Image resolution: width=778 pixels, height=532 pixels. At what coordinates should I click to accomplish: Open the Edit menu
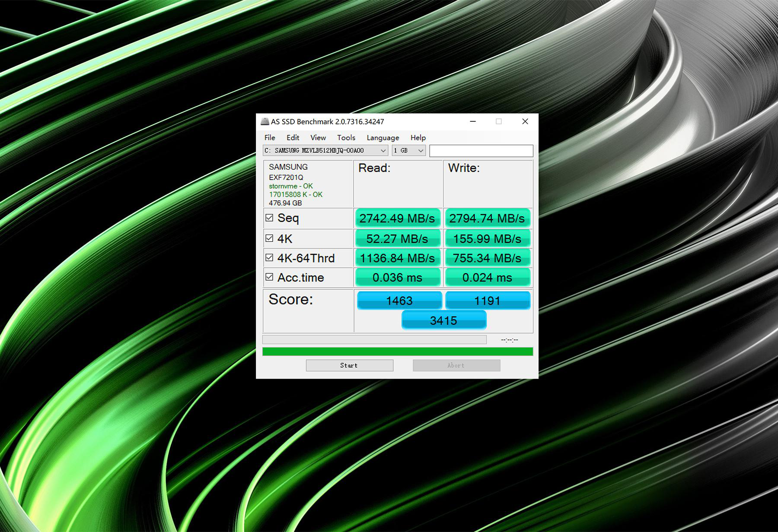pyautogui.click(x=293, y=137)
